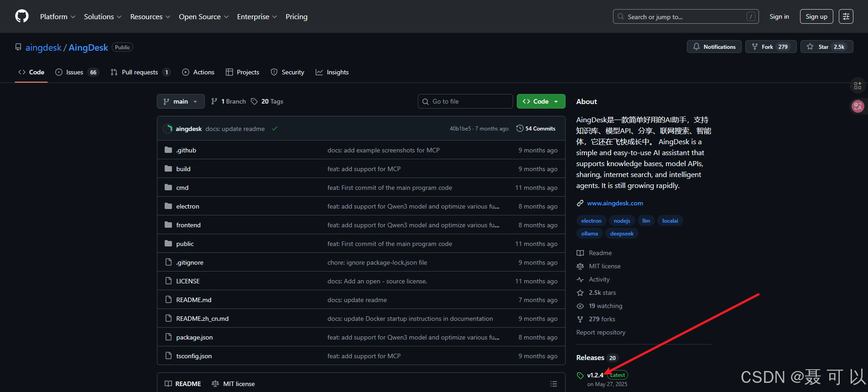868x392 pixels.
Task: Open the LICENSE file
Action: click(x=188, y=281)
